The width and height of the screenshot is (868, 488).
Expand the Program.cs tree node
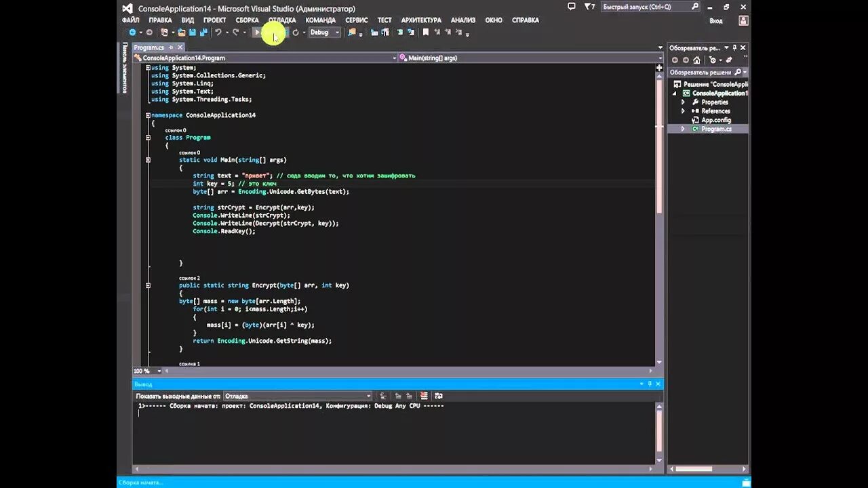[683, 129]
